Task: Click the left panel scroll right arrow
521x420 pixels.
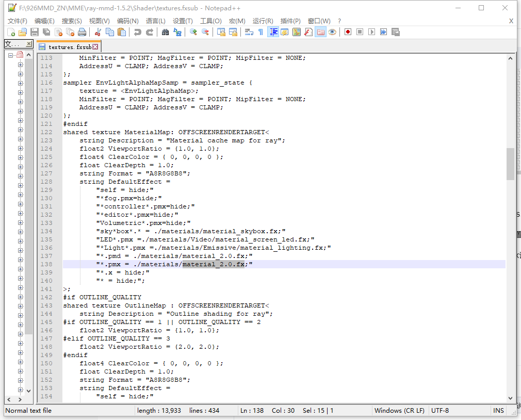Action: click(20, 399)
